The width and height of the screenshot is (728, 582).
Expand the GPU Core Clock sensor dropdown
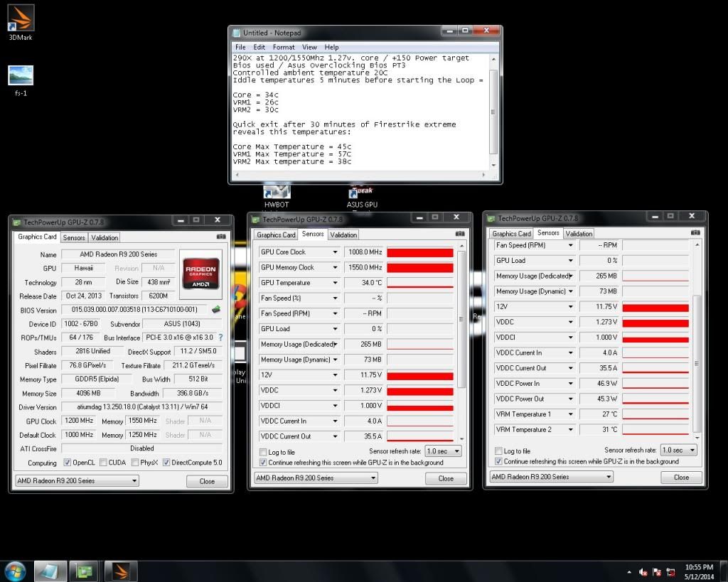(335, 252)
